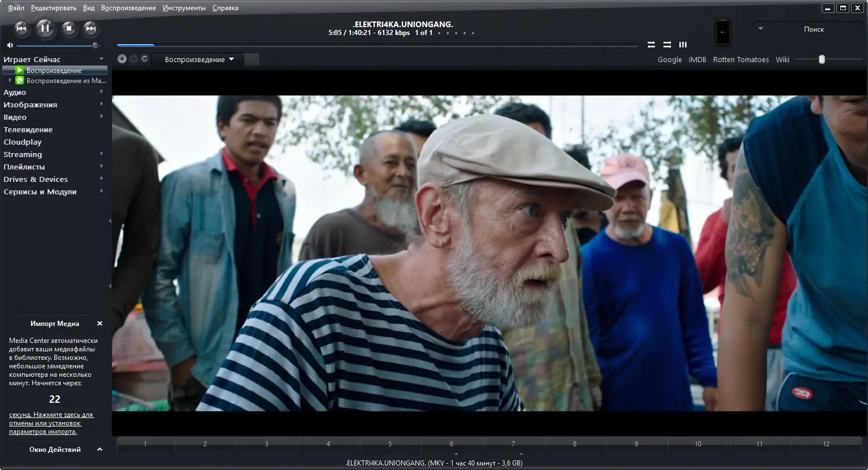Open the Rotten Tomatoes link
Screen dimensions: 868x470
[x=740, y=59]
